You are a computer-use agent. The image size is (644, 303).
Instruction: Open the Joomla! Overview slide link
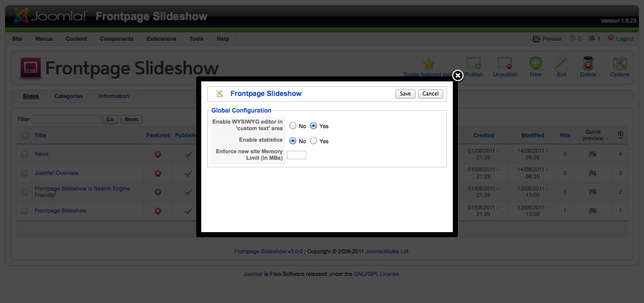click(57, 173)
